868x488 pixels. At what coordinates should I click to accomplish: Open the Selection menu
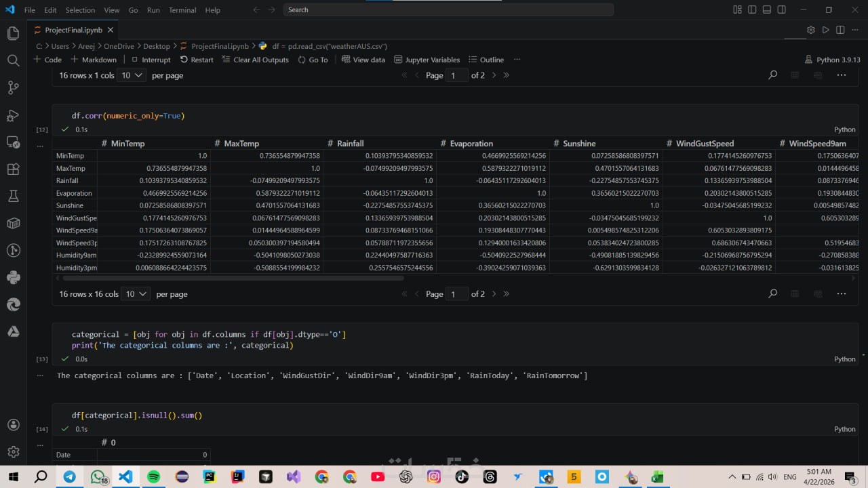point(80,10)
